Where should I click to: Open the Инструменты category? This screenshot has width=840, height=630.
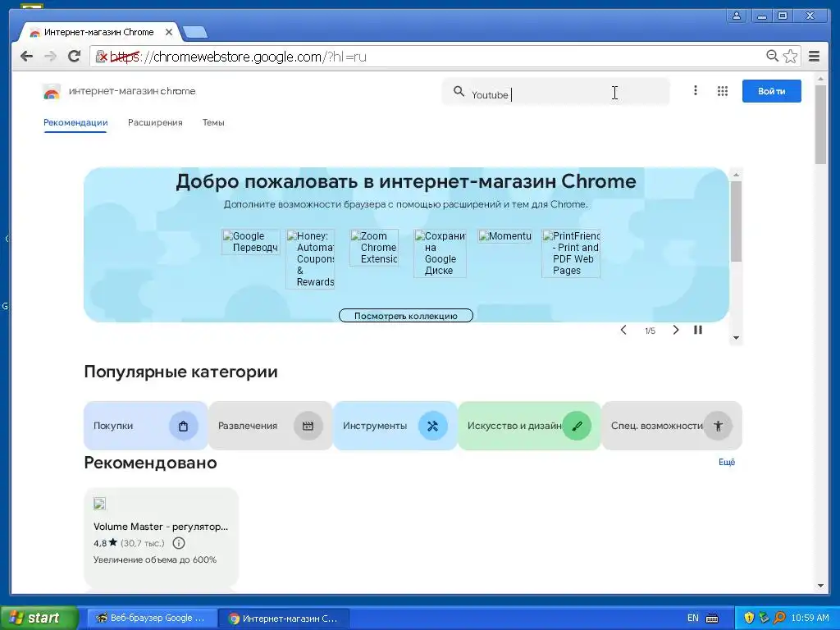395,426
